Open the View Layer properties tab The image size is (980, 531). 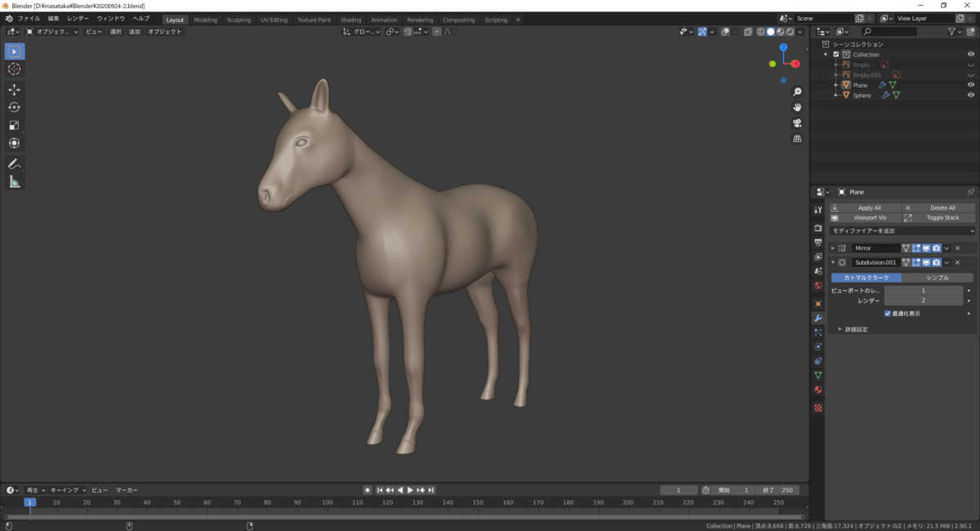818,257
